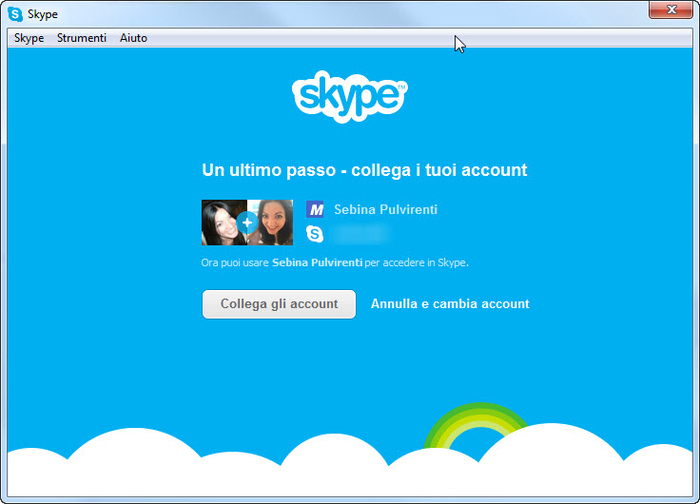Screen dimensions: 700x504
Task: Click the Skype S account icon
Action: point(315,235)
